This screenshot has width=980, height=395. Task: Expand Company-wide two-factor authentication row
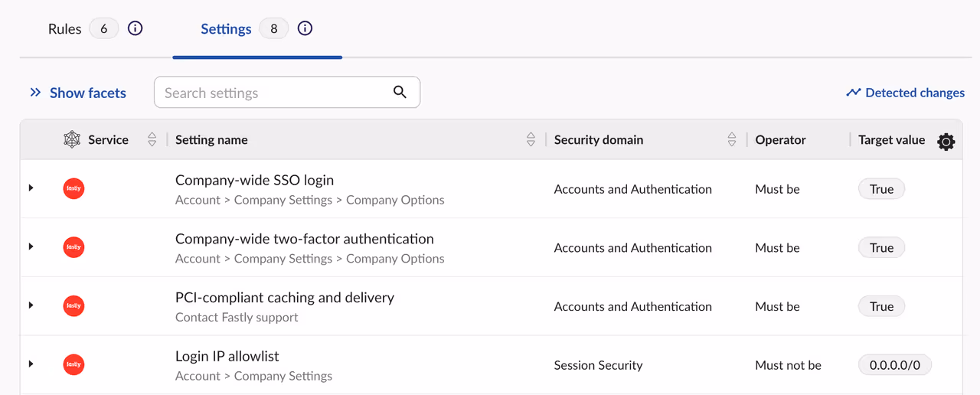31,246
